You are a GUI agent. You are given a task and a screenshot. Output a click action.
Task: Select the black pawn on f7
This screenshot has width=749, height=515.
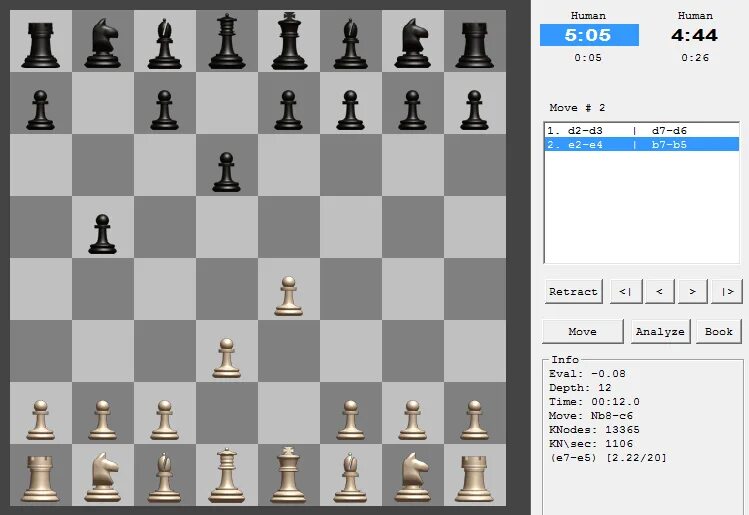(351, 110)
